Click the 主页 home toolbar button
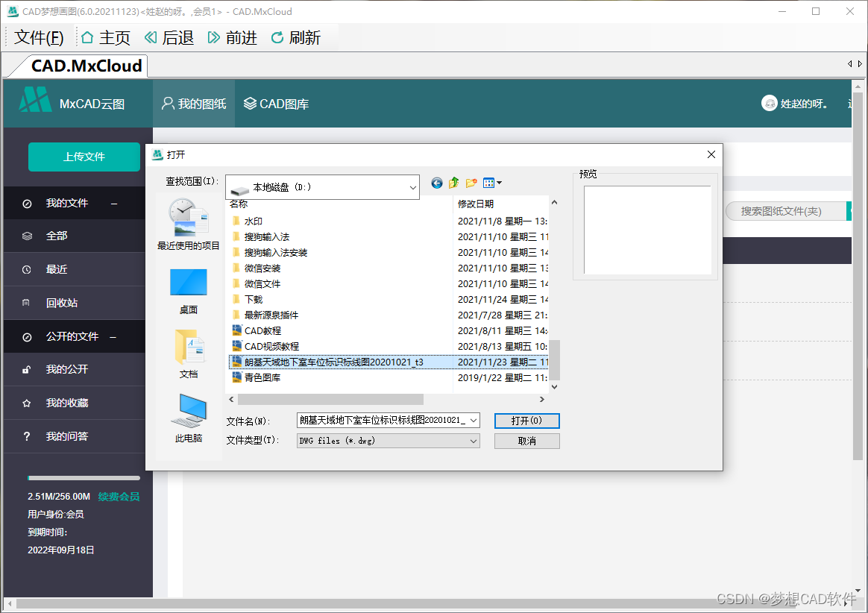Screen dimensions: 868x613 [x=106, y=37]
